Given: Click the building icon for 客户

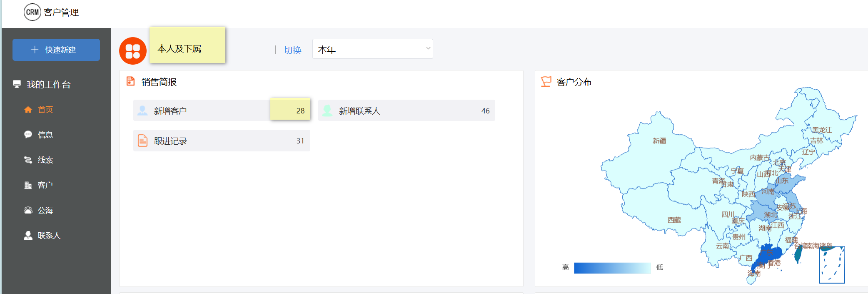Looking at the screenshot, I should point(28,185).
